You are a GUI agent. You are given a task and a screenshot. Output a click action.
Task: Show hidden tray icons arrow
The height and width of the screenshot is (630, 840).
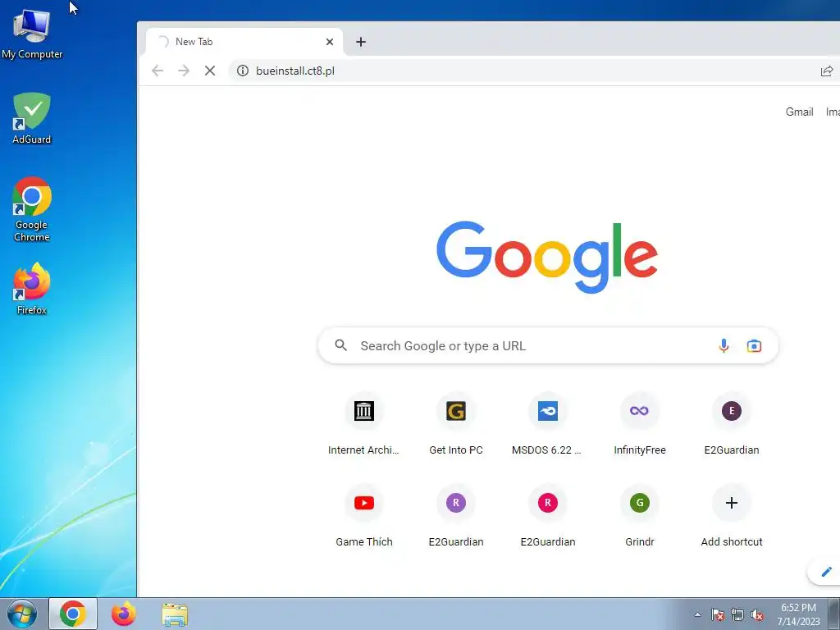click(697, 614)
